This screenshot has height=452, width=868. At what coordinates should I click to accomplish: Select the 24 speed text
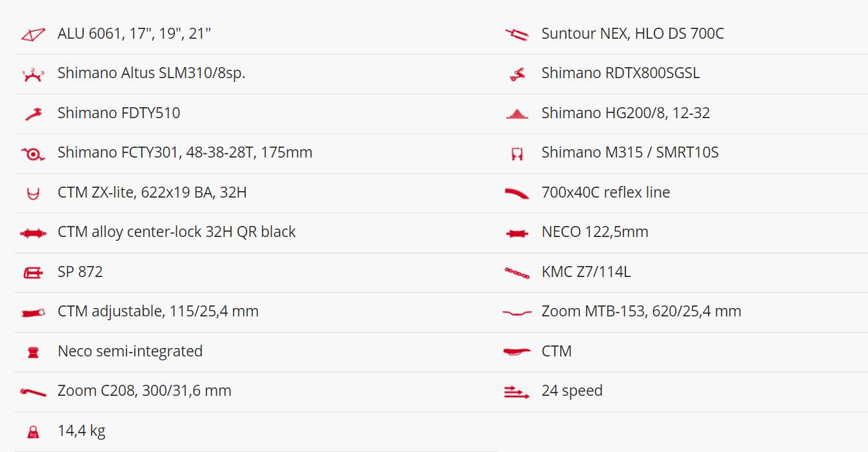(x=572, y=391)
